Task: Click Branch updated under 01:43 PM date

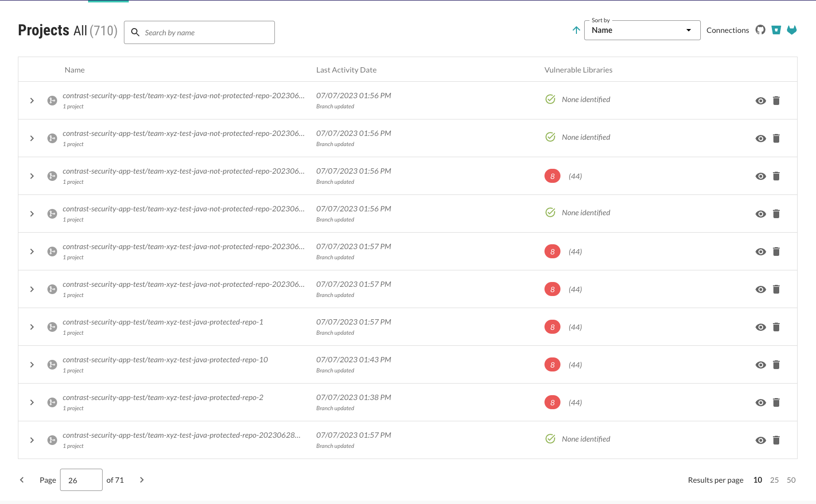Action: click(x=335, y=371)
